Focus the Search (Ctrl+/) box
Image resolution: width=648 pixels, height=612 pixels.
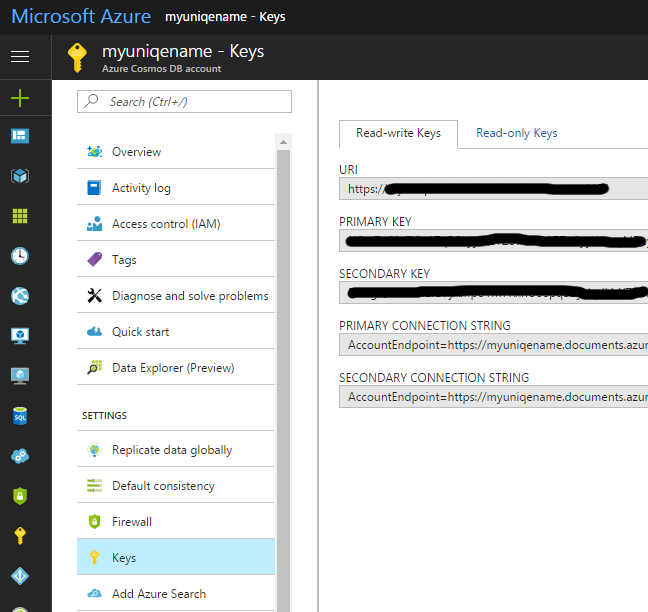coord(184,101)
